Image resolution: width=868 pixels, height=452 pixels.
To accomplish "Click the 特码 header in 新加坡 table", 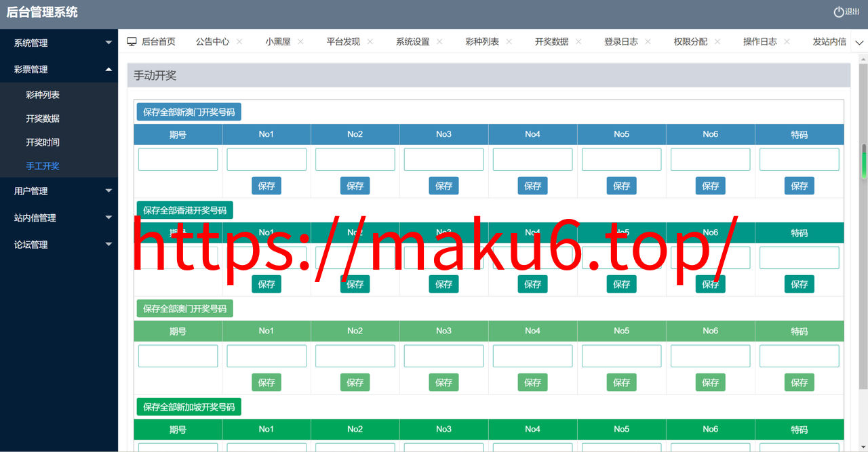I will (800, 429).
